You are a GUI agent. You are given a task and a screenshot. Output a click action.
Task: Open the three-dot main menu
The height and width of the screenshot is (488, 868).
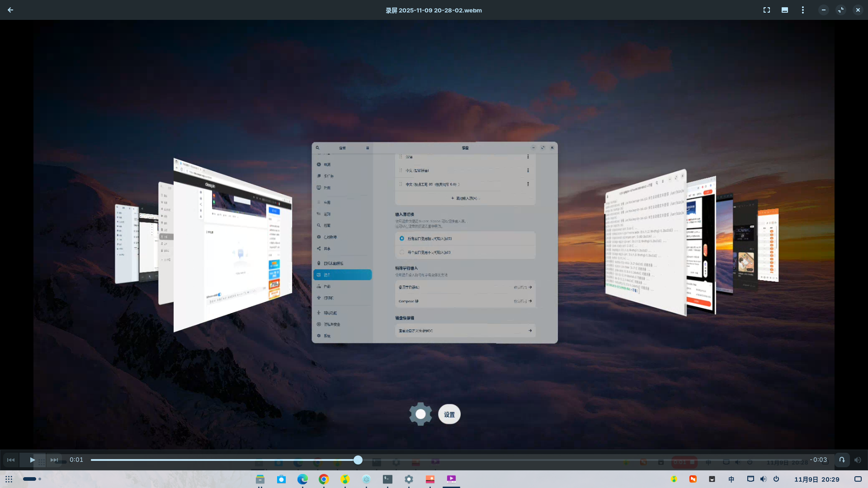click(x=803, y=10)
